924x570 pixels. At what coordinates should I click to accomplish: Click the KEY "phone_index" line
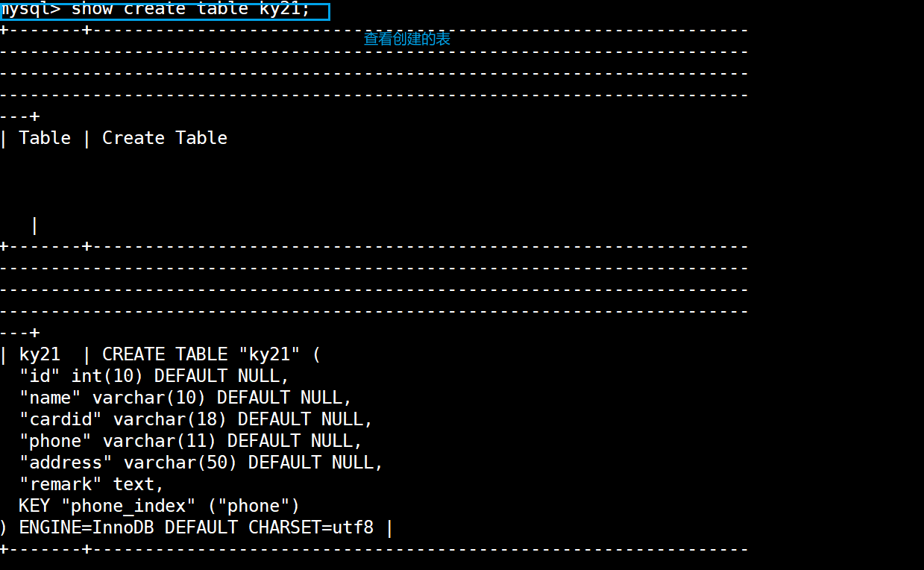pyautogui.click(x=160, y=506)
